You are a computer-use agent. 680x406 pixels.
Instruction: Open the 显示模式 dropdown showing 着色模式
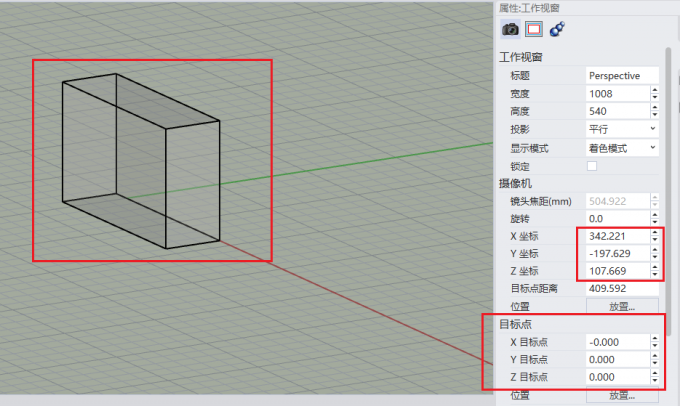pos(622,148)
